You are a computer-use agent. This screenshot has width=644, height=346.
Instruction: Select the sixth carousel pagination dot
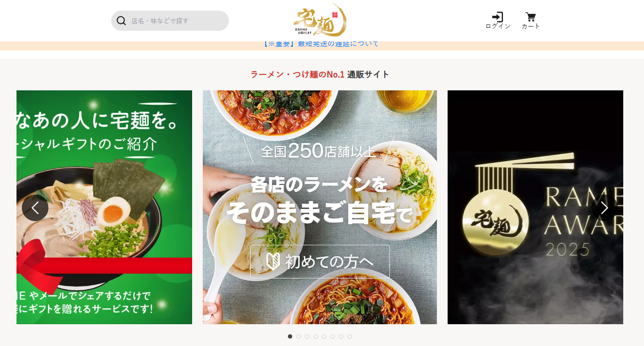(x=333, y=336)
